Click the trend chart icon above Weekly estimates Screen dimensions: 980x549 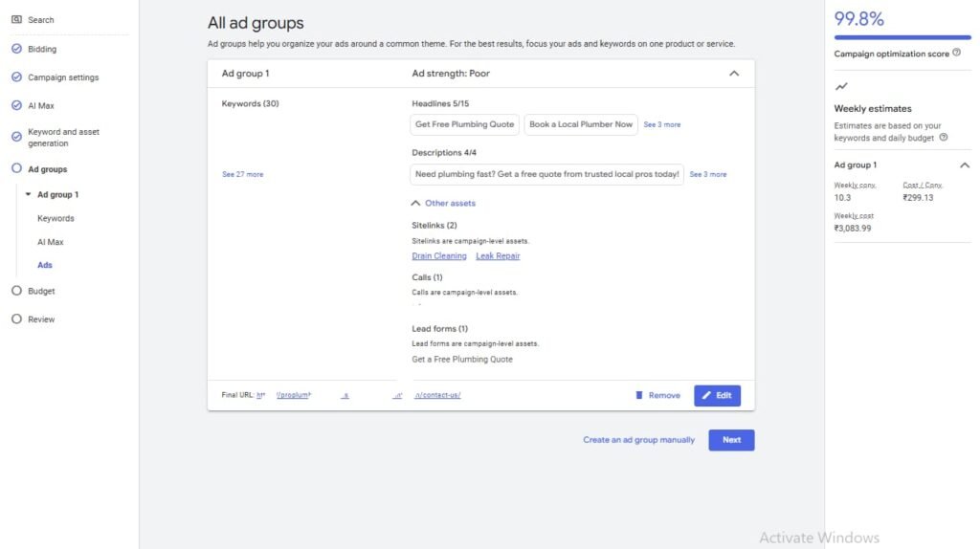click(841, 86)
